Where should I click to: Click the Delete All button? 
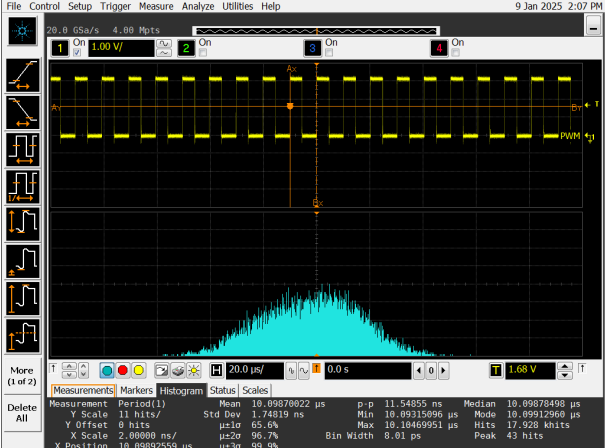(x=22, y=412)
